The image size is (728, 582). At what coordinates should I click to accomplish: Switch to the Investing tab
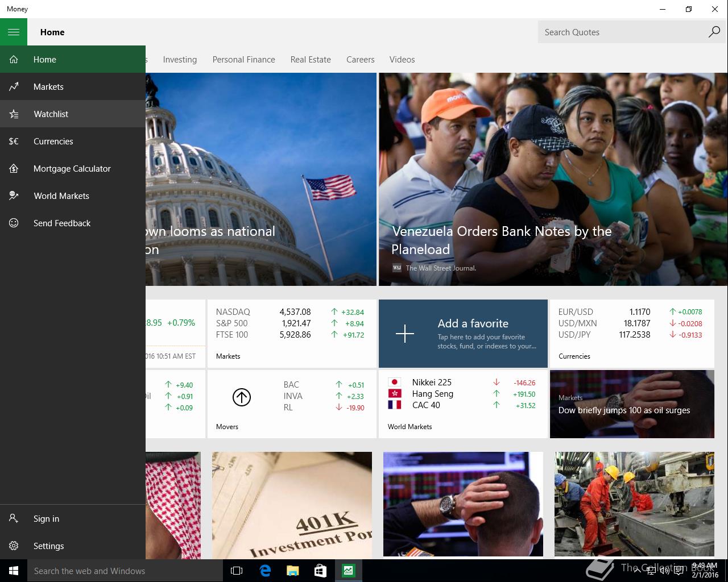pos(180,60)
